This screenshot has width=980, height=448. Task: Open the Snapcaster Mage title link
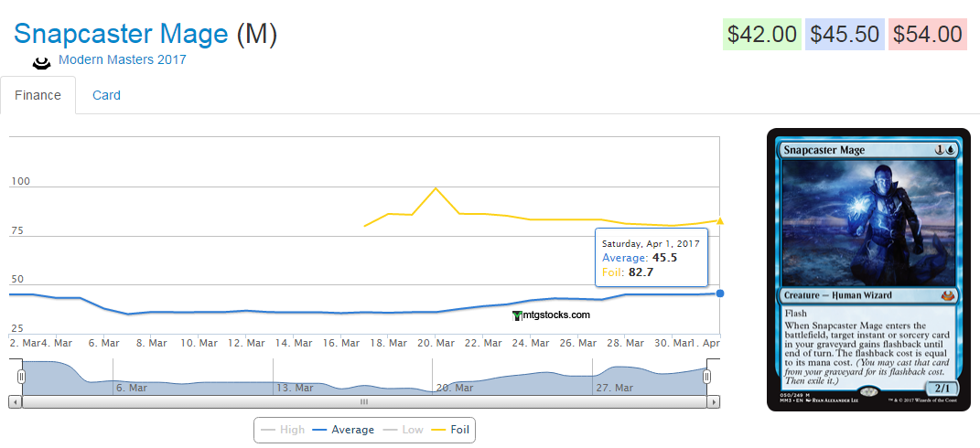coord(121,34)
